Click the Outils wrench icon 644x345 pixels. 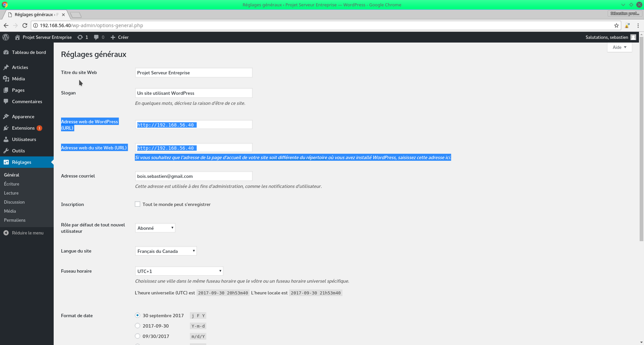[6, 151]
